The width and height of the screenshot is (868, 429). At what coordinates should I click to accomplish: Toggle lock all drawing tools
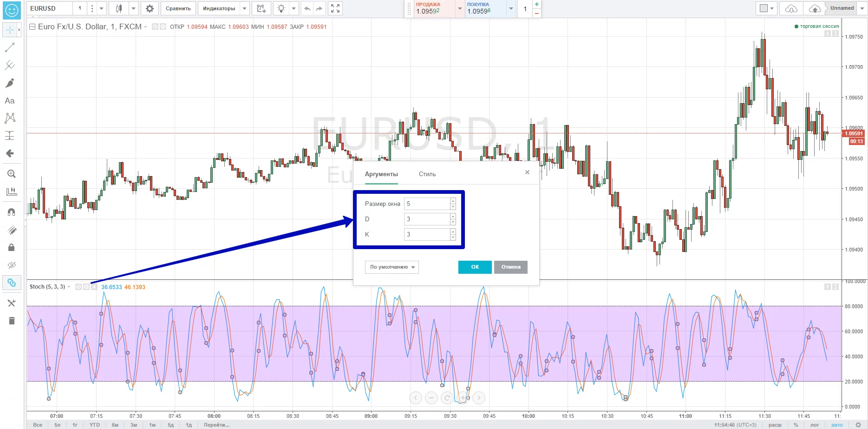11,247
